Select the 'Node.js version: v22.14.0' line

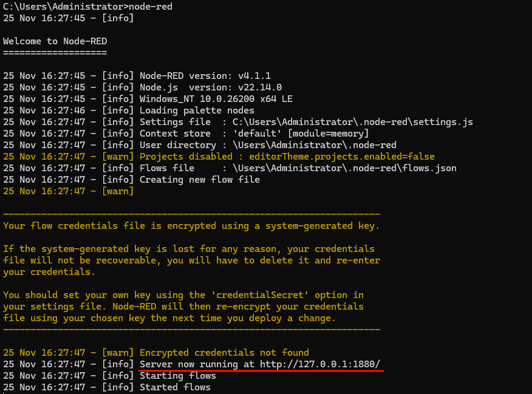click(143, 87)
